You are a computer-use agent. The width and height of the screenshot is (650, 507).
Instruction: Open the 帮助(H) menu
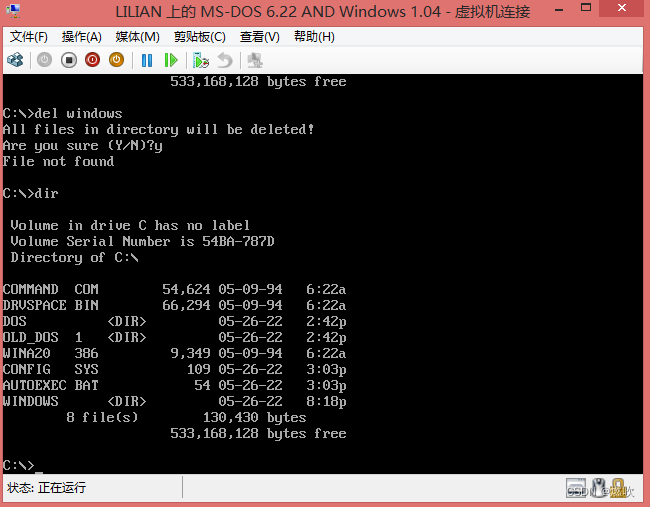314,37
